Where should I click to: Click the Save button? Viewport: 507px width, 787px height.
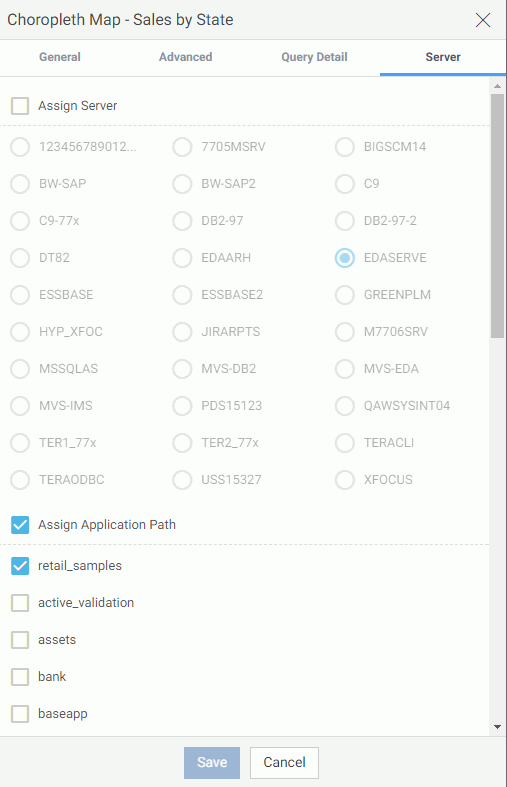[x=212, y=762]
